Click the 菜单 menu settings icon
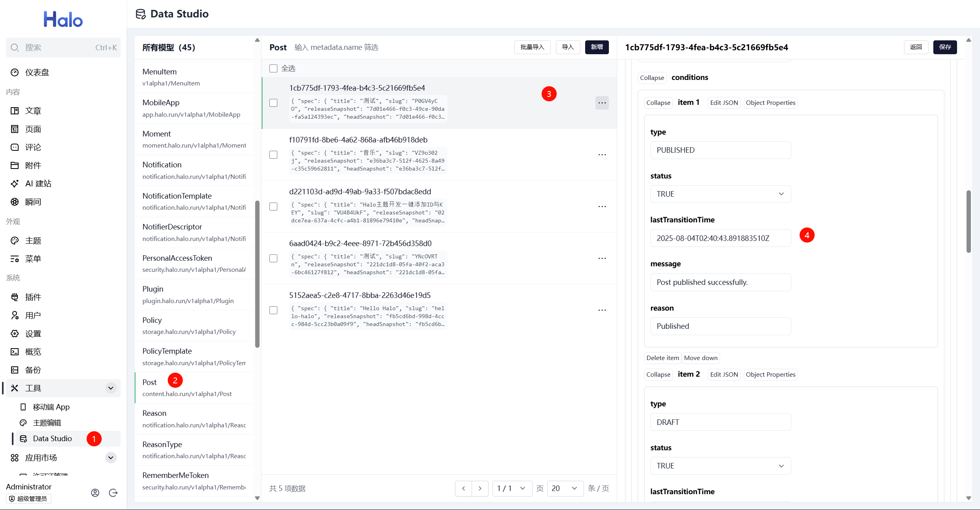The image size is (980, 510). (x=15, y=259)
